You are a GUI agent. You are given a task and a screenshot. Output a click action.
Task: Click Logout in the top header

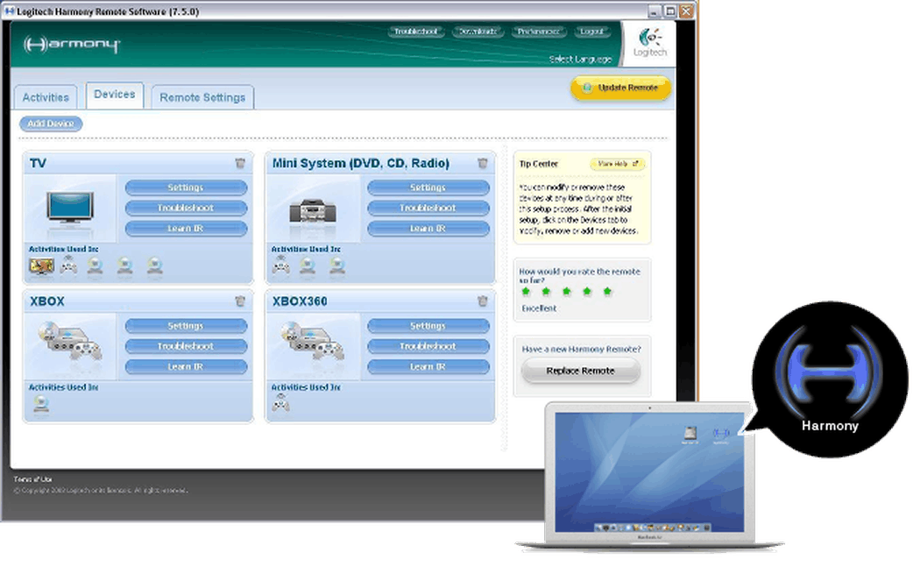pos(591,32)
